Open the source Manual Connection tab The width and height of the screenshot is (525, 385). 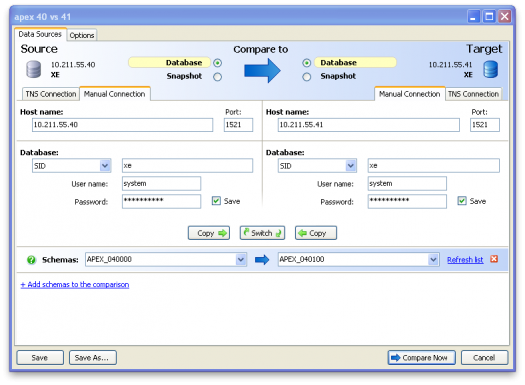(x=115, y=94)
